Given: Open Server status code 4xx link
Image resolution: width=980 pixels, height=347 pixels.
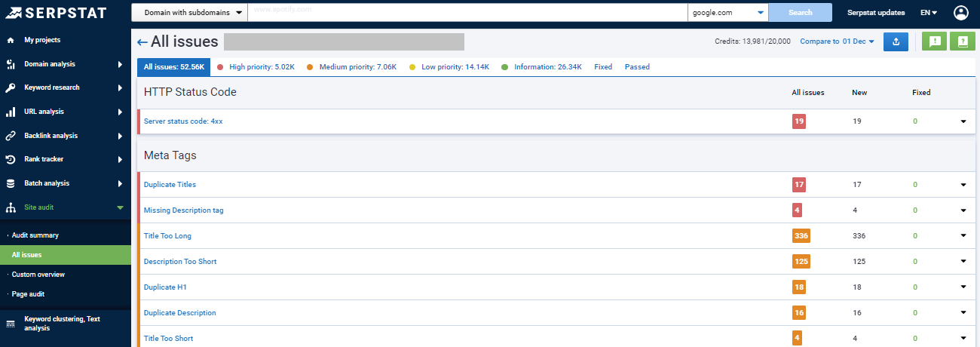Looking at the screenshot, I should [183, 121].
